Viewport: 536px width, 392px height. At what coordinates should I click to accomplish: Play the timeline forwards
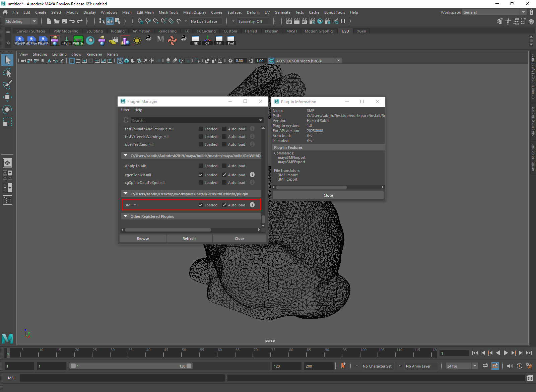506,353
